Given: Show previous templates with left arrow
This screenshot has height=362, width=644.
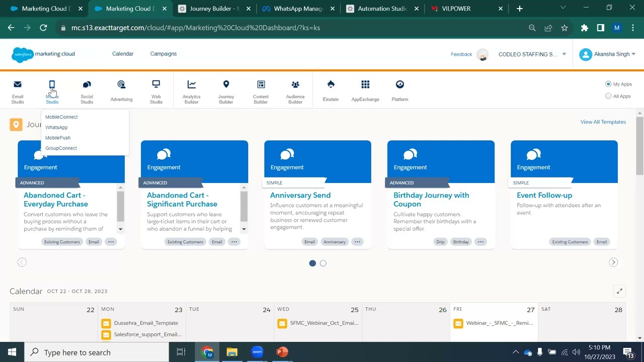Looking at the screenshot, I should tap(22, 262).
